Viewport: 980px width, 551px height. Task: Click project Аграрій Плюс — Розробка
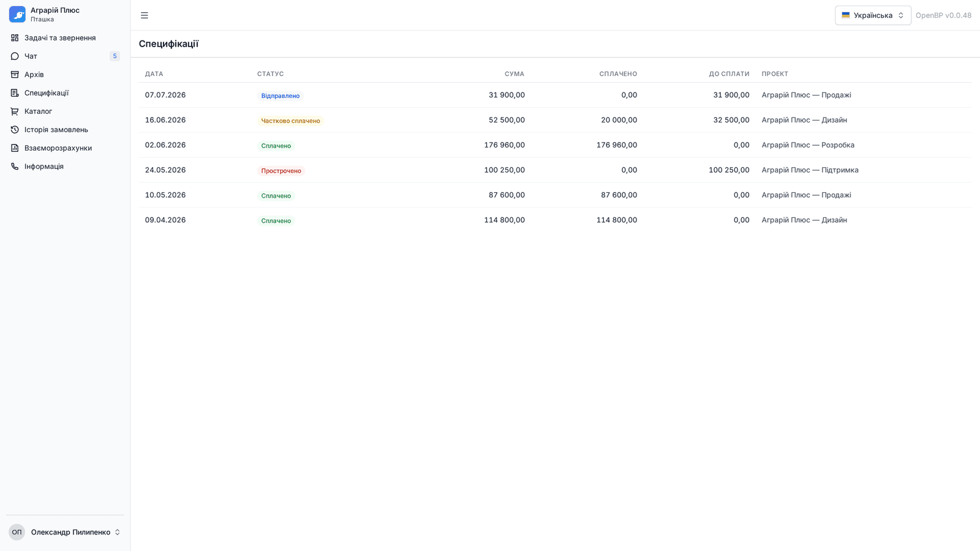(x=808, y=145)
